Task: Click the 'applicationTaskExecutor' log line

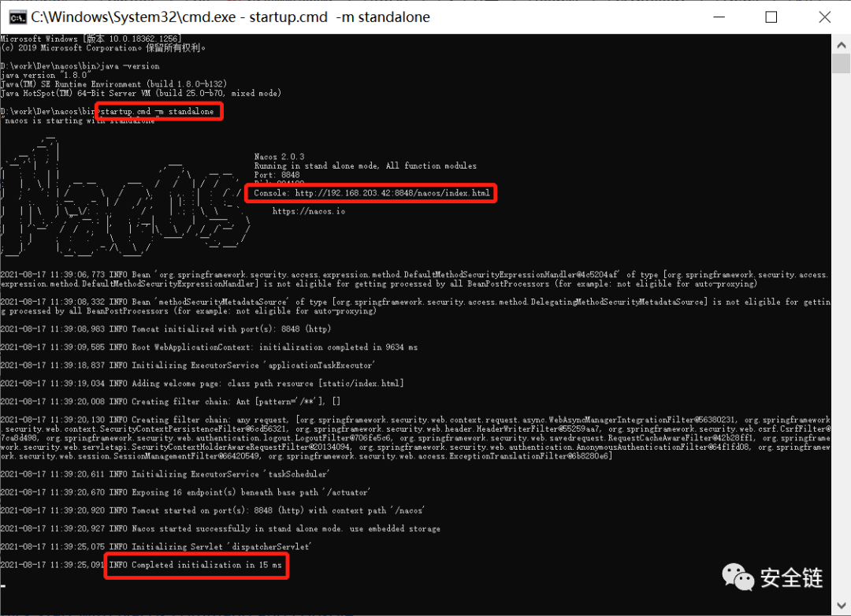Action: click(x=188, y=366)
